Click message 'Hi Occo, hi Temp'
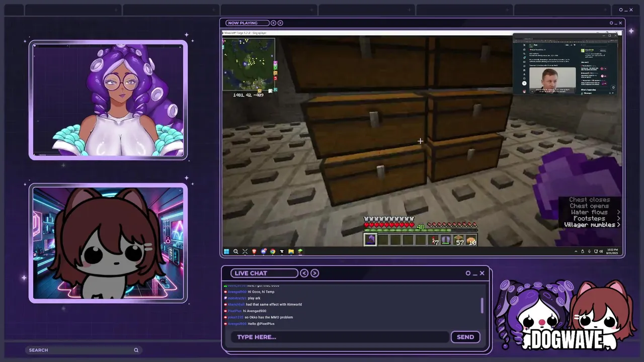This screenshot has width=644, height=362. [261, 292]
